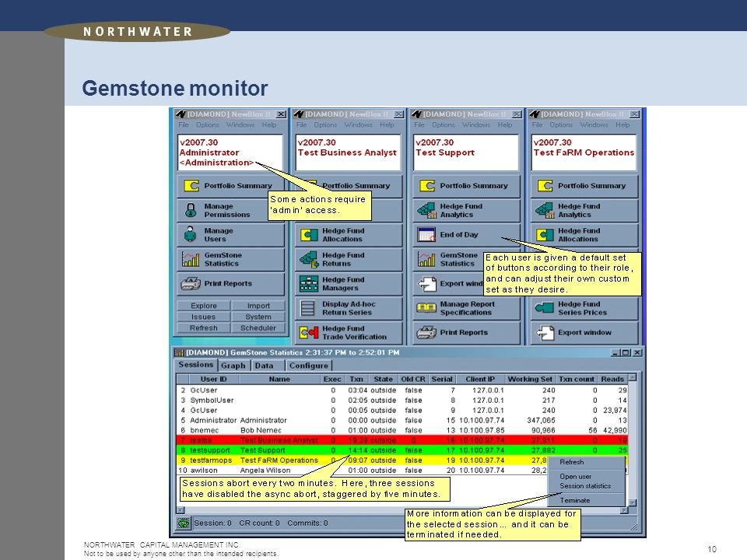
Task: Click the Client IP column header
Action: coord(480,379)
